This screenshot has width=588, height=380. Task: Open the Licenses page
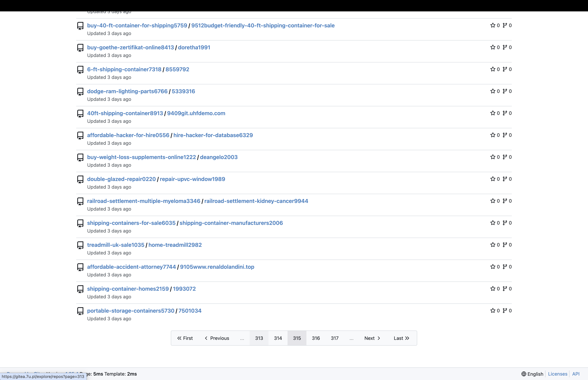click(557, 374)
